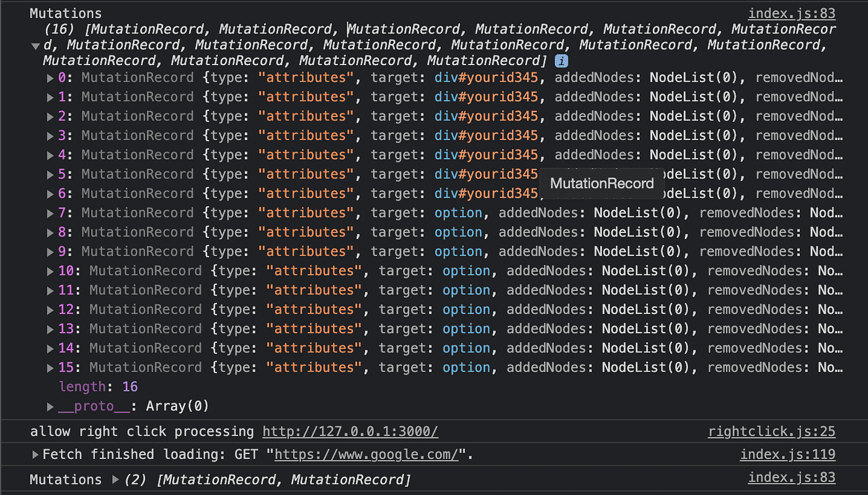The image size is (868, 495).
Task: Open the https://www.google.com/ link
Action: pyautogui.click(x=366, y=455)
